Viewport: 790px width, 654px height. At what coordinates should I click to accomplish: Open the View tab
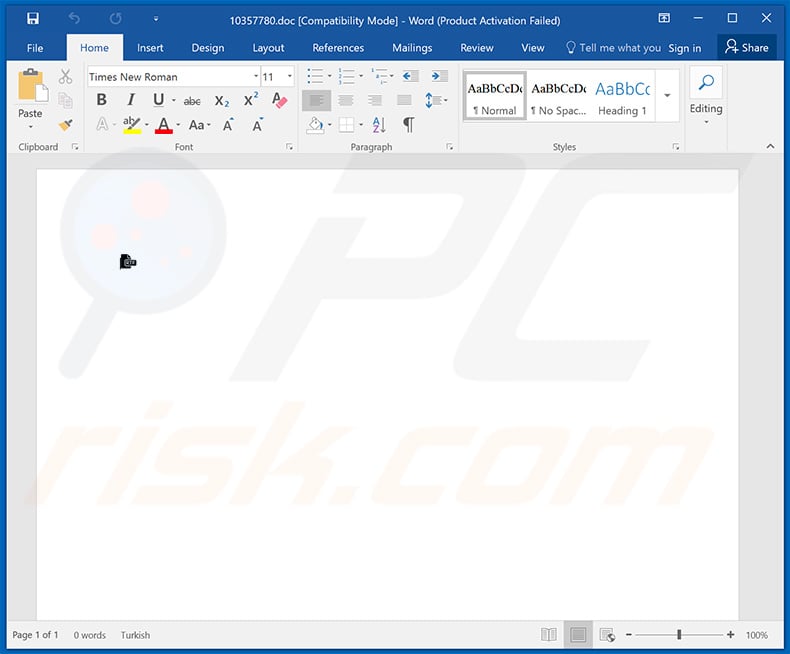[x=533, y=48]
